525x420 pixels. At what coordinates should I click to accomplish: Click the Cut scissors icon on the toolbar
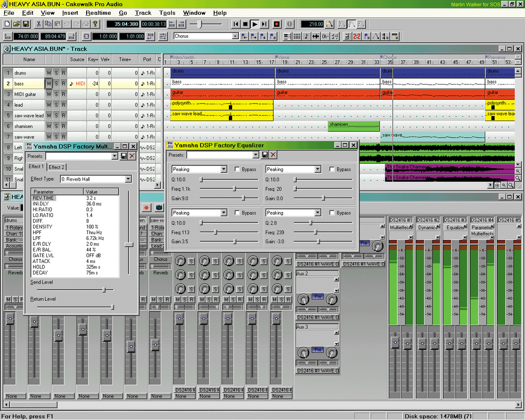click(38, 24)
